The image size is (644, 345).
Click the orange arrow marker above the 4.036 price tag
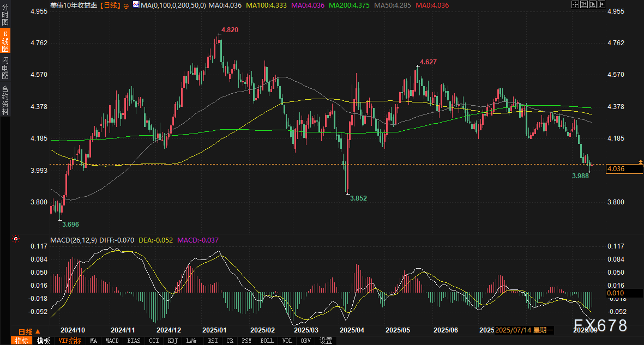tap(640, 162)
